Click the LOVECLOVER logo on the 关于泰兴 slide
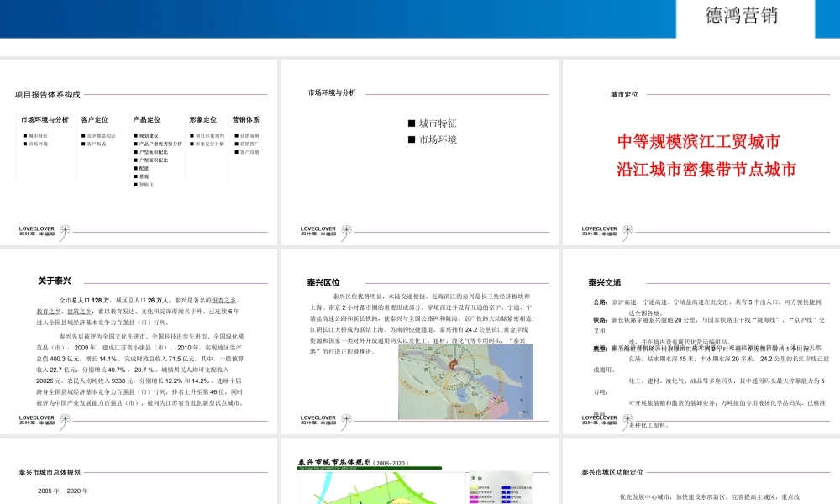The image size is (840, 504). 45,421
